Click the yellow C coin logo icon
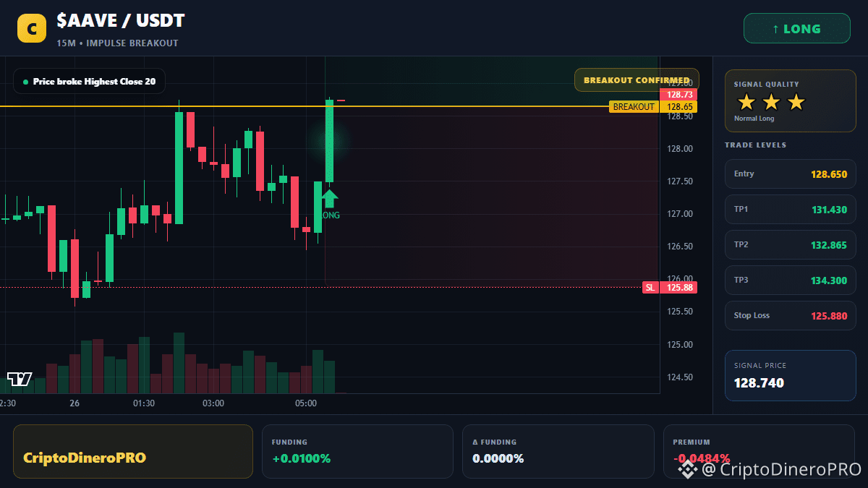Screen dimensions: 868x488 click(32, 28)
